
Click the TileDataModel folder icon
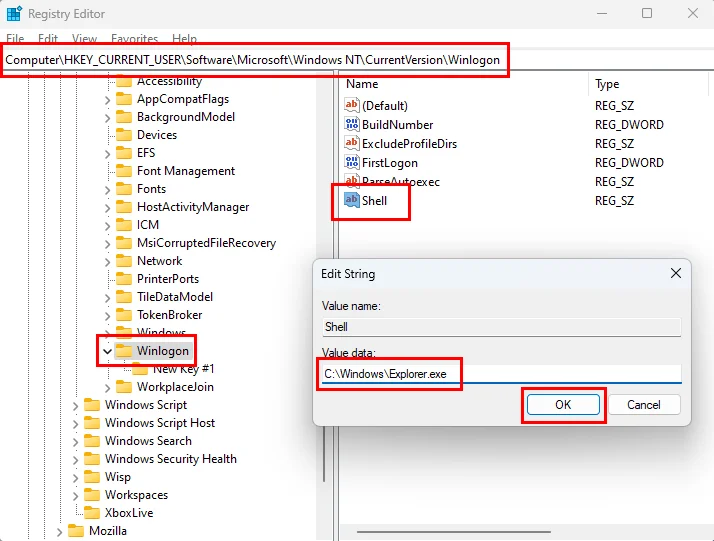coord(124,297)
